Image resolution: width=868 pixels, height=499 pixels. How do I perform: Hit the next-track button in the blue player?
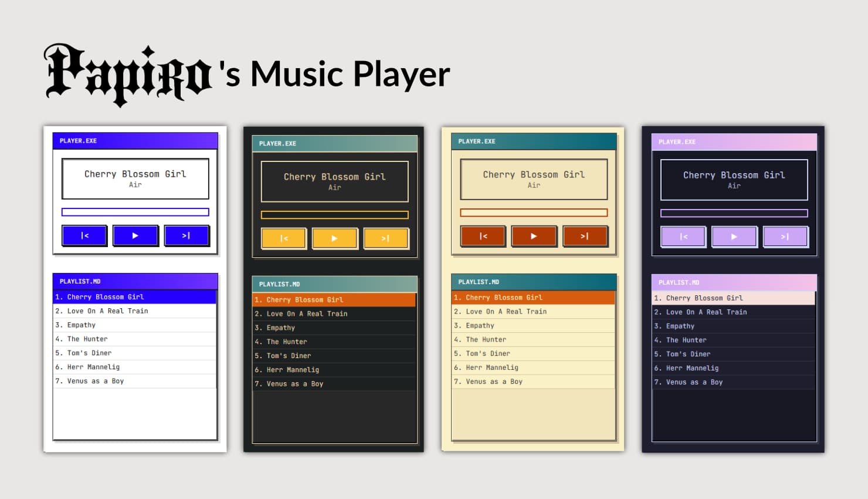pyautogui.click(x=187, y=235)
